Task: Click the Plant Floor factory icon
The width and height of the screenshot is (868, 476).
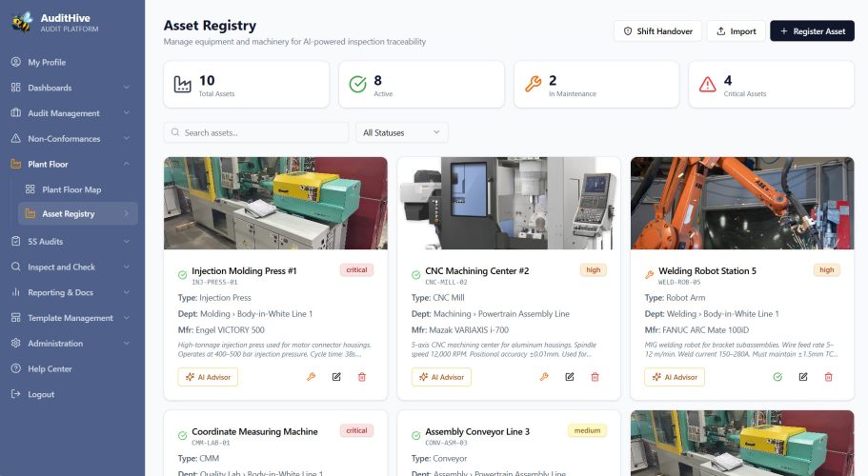Action: (x=16, y=164)
